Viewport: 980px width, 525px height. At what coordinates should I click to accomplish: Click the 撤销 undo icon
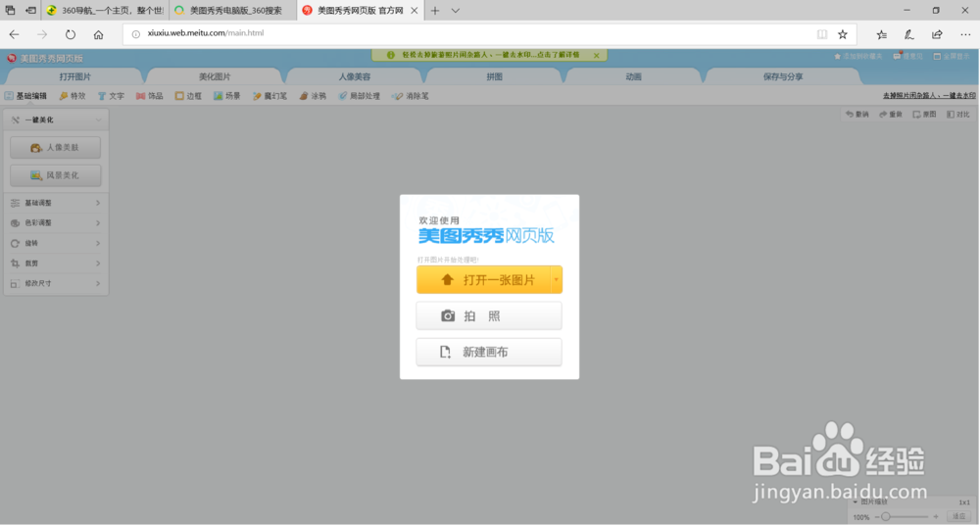coord(857,115)
